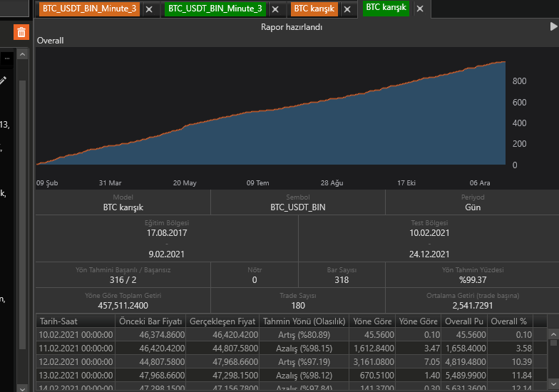Select the green BTC karışık tab

(x=386, y=9)
